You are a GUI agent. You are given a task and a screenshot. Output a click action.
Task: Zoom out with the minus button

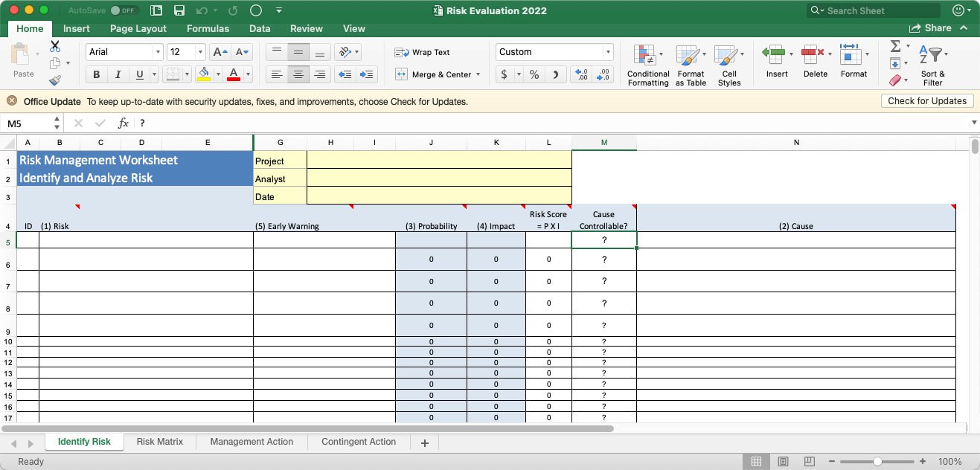[832, 461]
